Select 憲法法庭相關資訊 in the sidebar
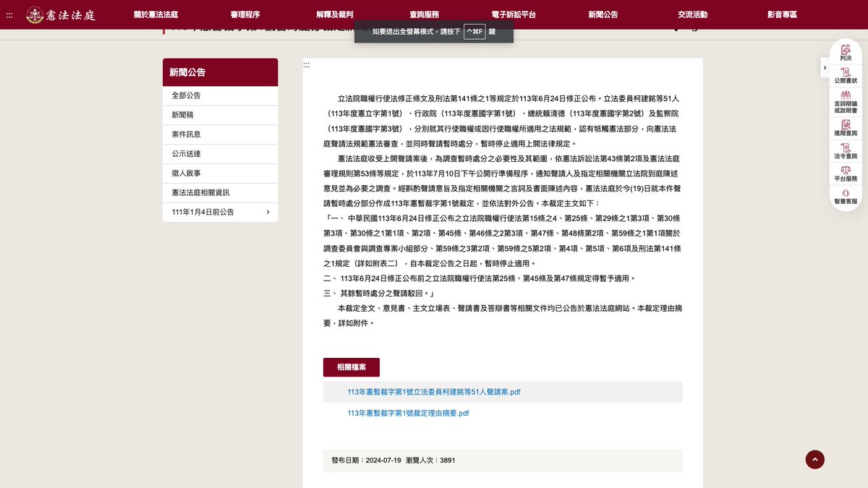The image size is (868, 488). pyautogui.click(x=221, y=193)
